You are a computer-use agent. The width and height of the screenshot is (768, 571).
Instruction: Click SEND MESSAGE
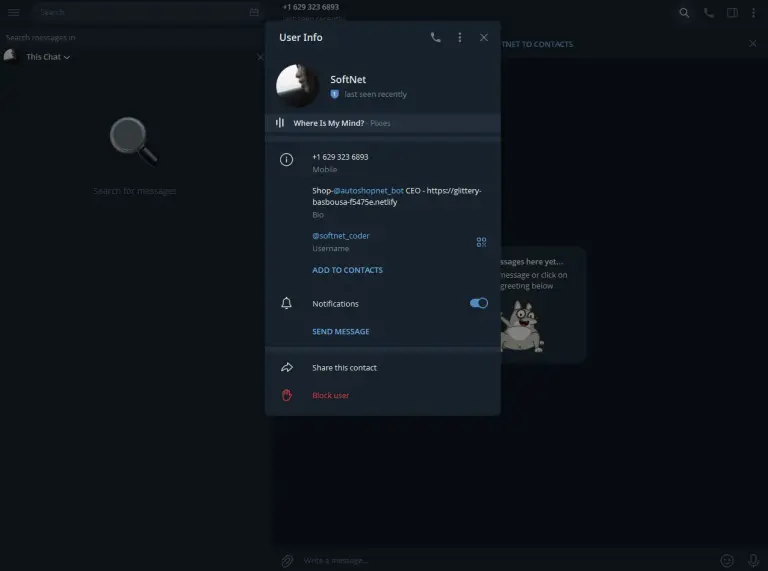click(341, 332)
